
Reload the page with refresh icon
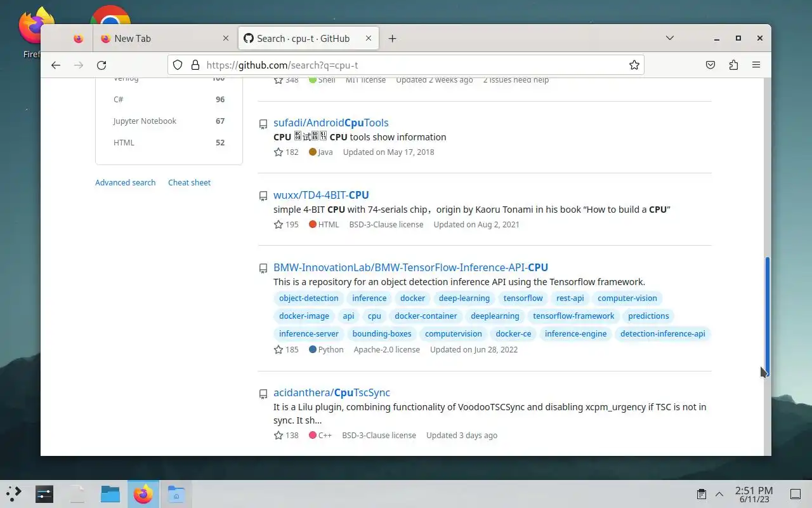101,65
